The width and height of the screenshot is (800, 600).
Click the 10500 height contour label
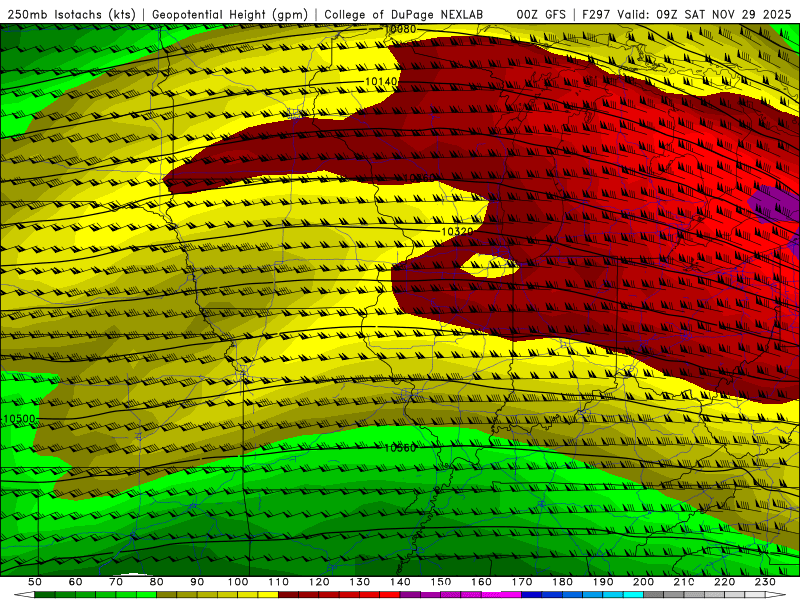19,419
